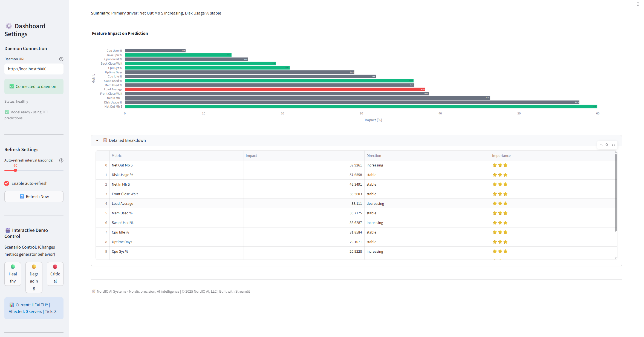Expand the breakdown table to fullscreen
Screen dimensions: 644x337
[613, 145]
